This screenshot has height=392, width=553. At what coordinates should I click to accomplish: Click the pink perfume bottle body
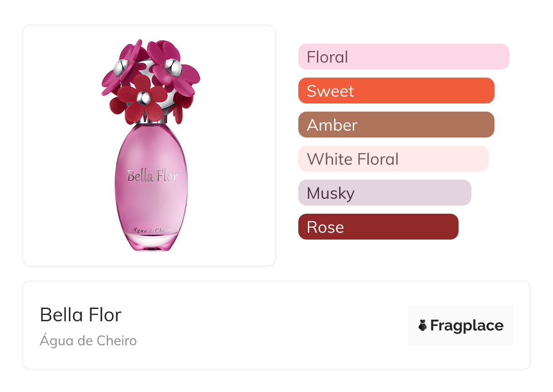point(151,200)
